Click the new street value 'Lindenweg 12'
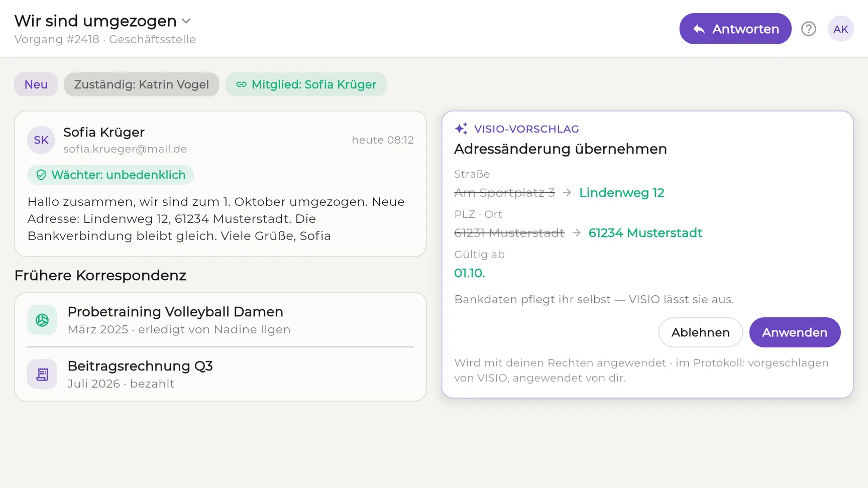The height and width of the screenshot is (488, 868). 622,193
